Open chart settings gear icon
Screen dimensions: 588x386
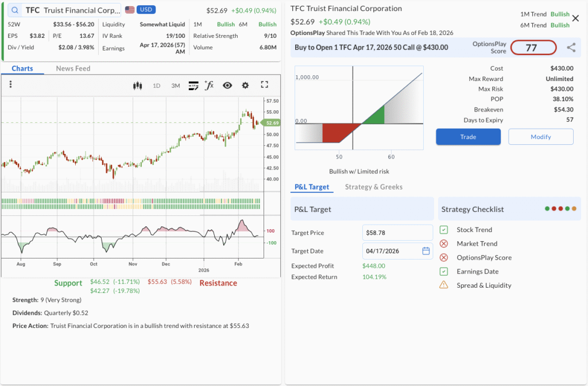coord(245,86)
